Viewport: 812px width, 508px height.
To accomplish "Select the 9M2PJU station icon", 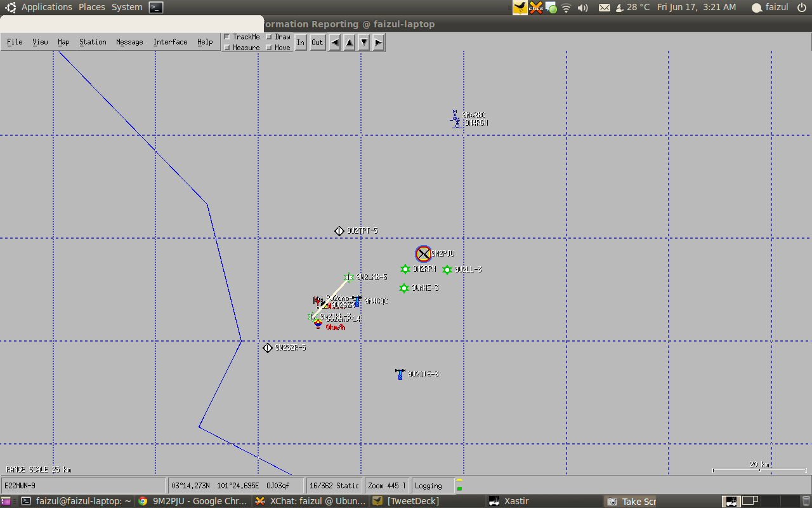I will 423,254.
